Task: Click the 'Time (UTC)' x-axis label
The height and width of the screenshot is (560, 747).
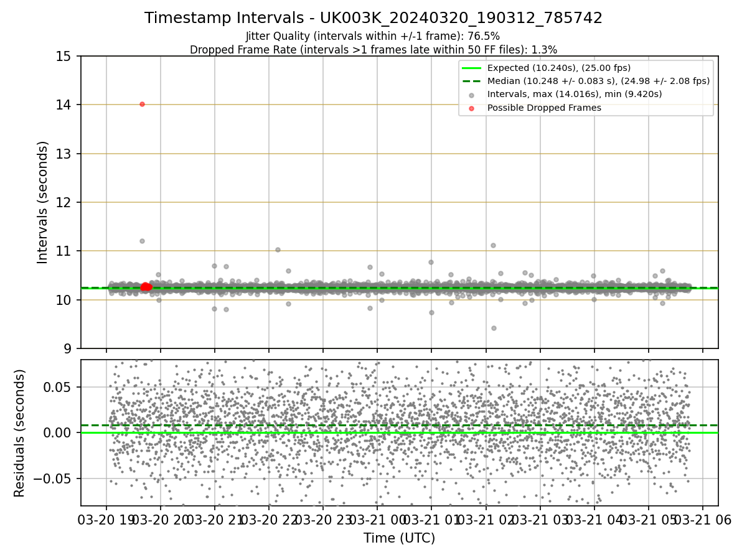Action: (399, 538)
